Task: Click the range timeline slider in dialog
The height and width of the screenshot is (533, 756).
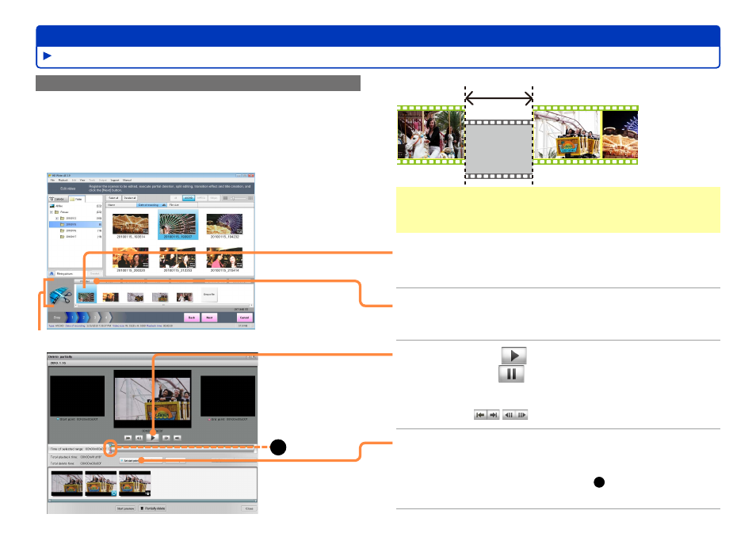Action: [182, 448]
